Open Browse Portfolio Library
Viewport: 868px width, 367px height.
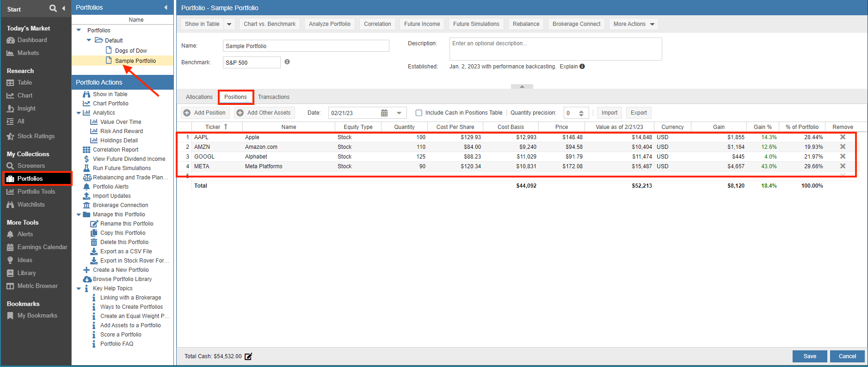[x=122, y=279]
